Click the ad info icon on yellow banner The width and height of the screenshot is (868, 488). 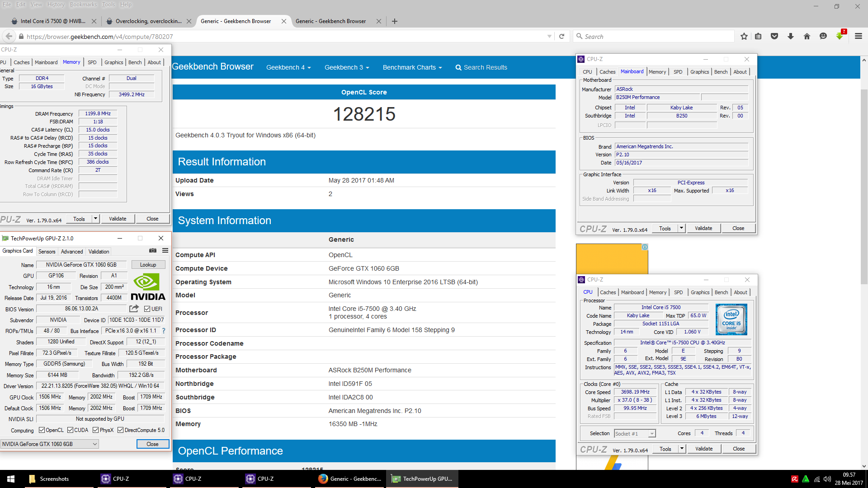pyautogui.click(x=645, y=247)
